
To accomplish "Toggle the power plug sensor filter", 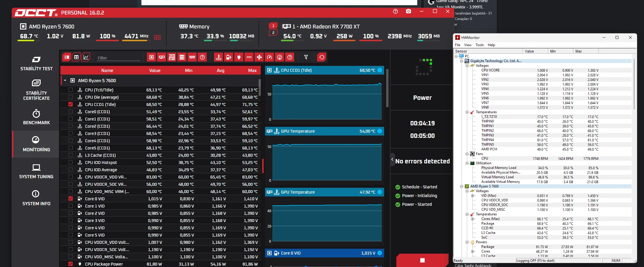I will point(239,57).
